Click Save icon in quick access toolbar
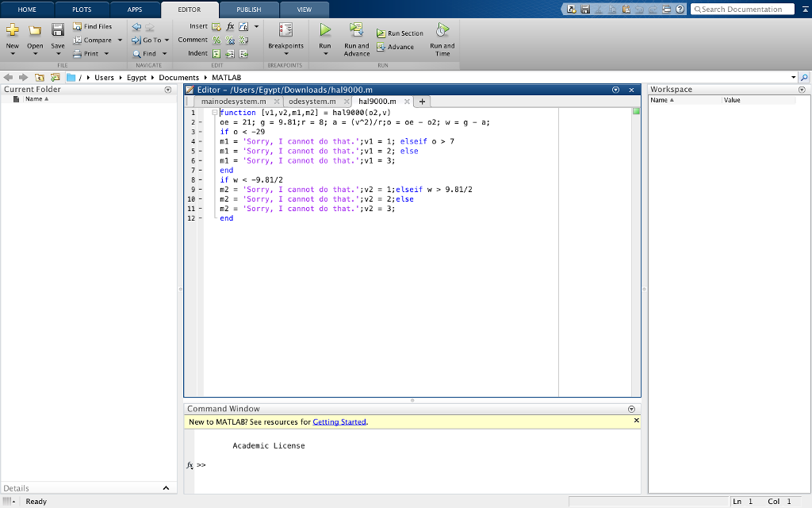The width and height of the screenshot is (812, 508). click(585, 9)
